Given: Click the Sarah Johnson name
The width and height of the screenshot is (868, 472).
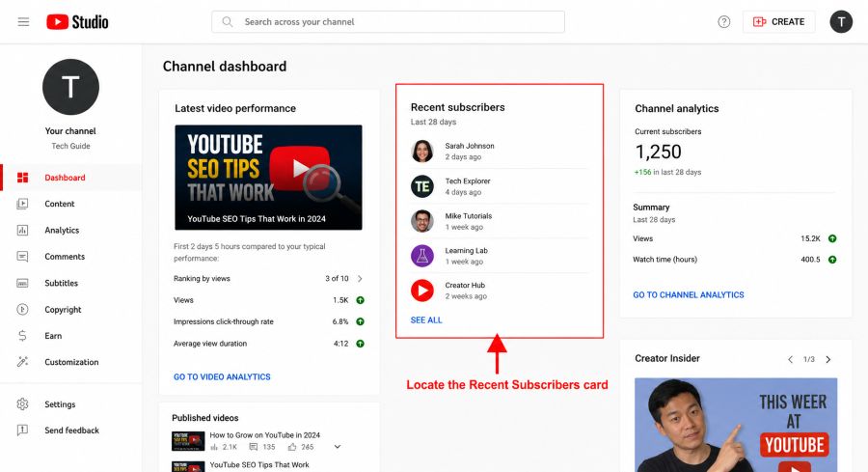Looking at the screenshot, I should 470,146.
